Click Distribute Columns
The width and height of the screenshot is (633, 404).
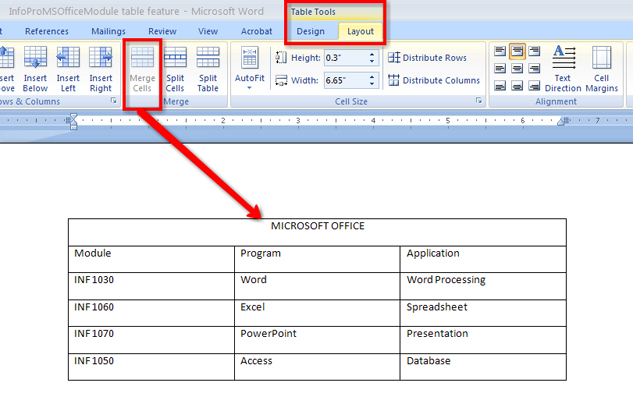(x=434, y=80)
